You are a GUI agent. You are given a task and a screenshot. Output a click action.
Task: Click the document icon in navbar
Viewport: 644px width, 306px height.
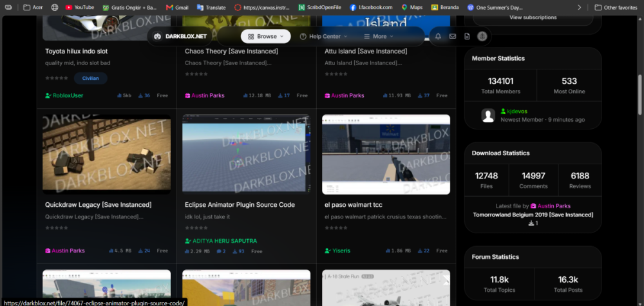467,37
